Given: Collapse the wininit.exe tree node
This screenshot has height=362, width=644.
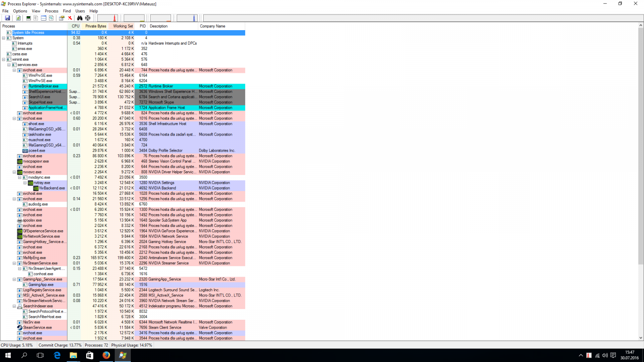Looking at the screenshot, I should click(x=4, y=60).
